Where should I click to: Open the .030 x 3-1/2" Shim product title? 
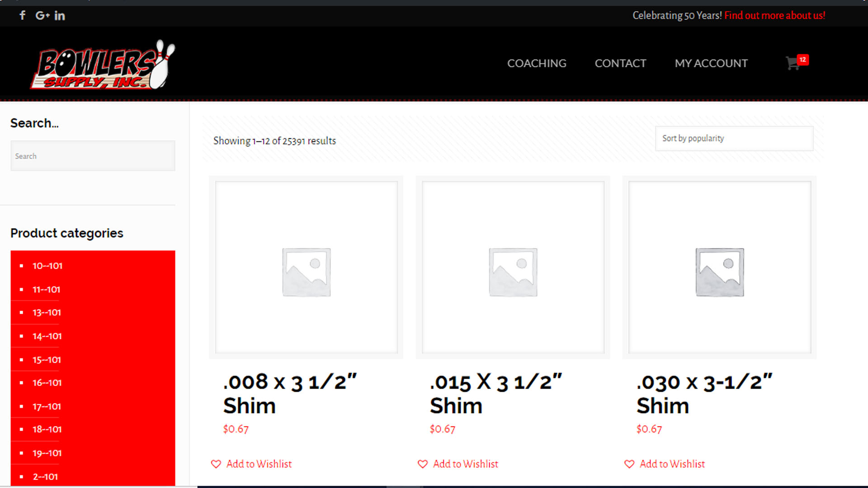[x=704, y=394]
